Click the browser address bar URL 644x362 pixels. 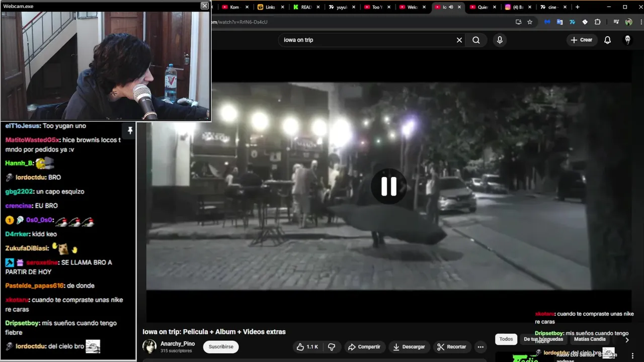(240, 22)
